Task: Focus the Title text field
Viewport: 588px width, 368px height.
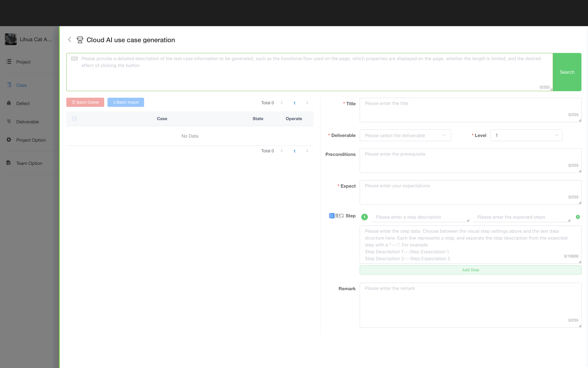Action: click(471, 110)
